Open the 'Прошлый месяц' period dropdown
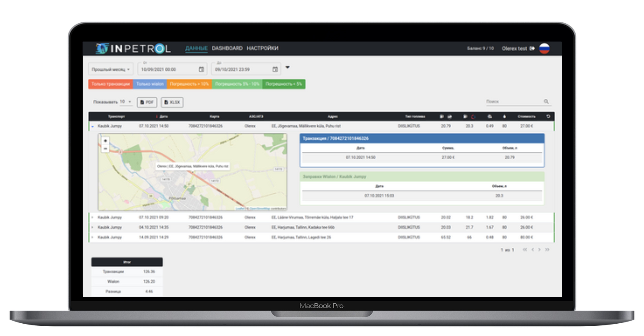Image resolution: width=644 pixels, height=336 pixels. click(110, 69)
